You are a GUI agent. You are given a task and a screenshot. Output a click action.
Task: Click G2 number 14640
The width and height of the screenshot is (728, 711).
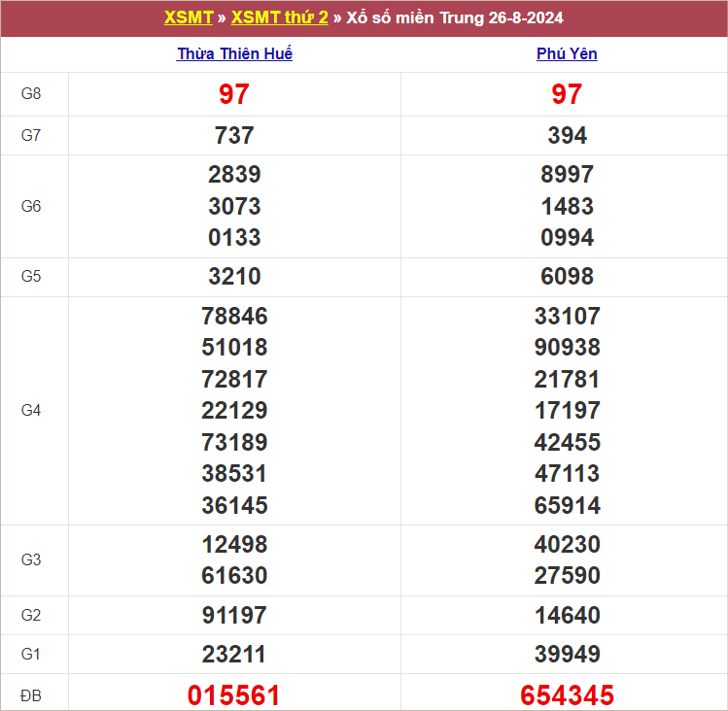(567, 616)
